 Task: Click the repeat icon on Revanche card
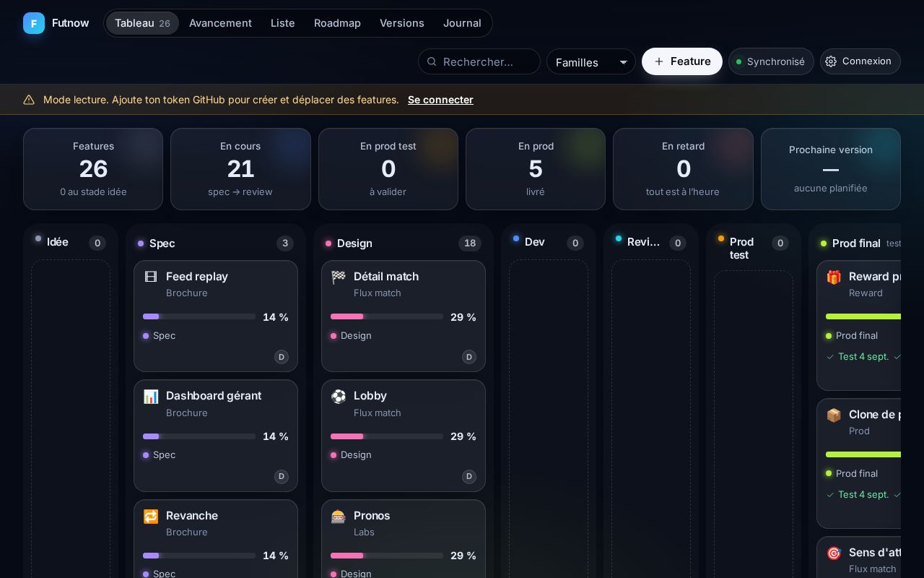tap(151, 516)
